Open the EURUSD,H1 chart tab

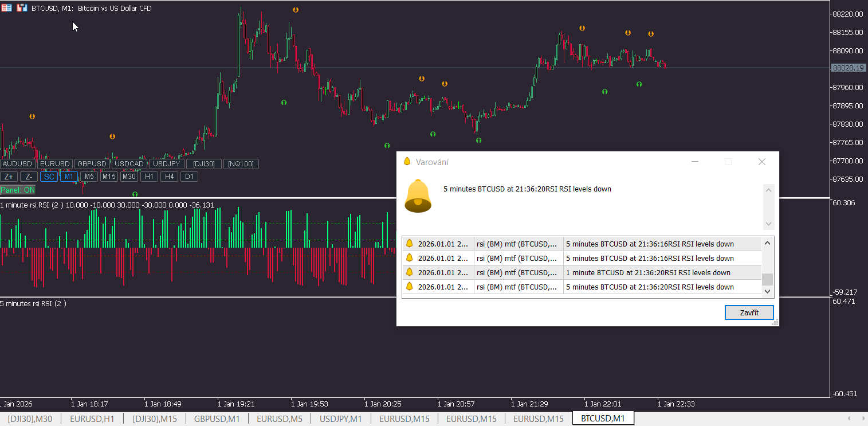pyautogui.click(x=92, y=419)
